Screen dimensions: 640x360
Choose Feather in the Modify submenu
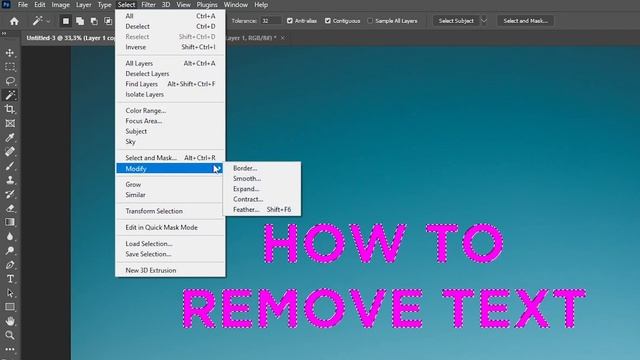[262, 209]
